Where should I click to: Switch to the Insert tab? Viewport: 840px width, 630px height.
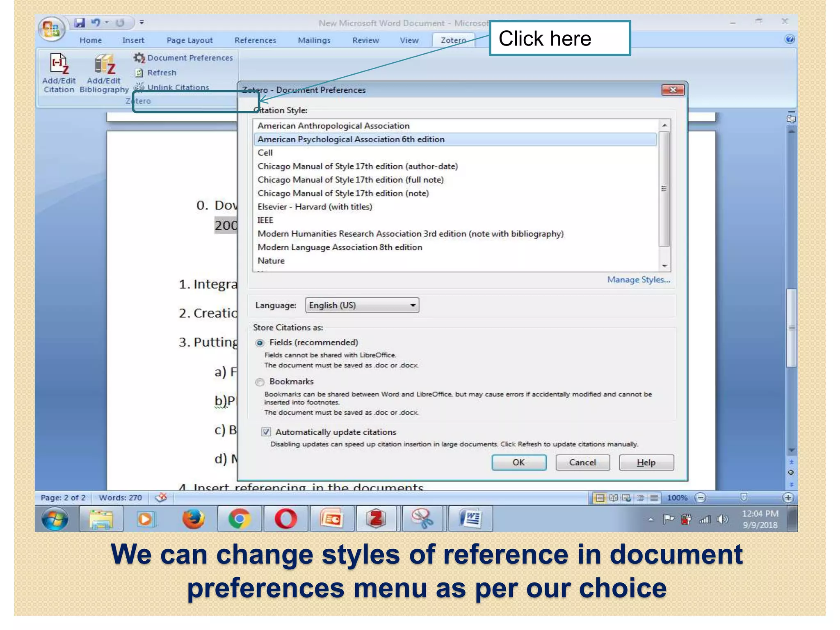133,40
